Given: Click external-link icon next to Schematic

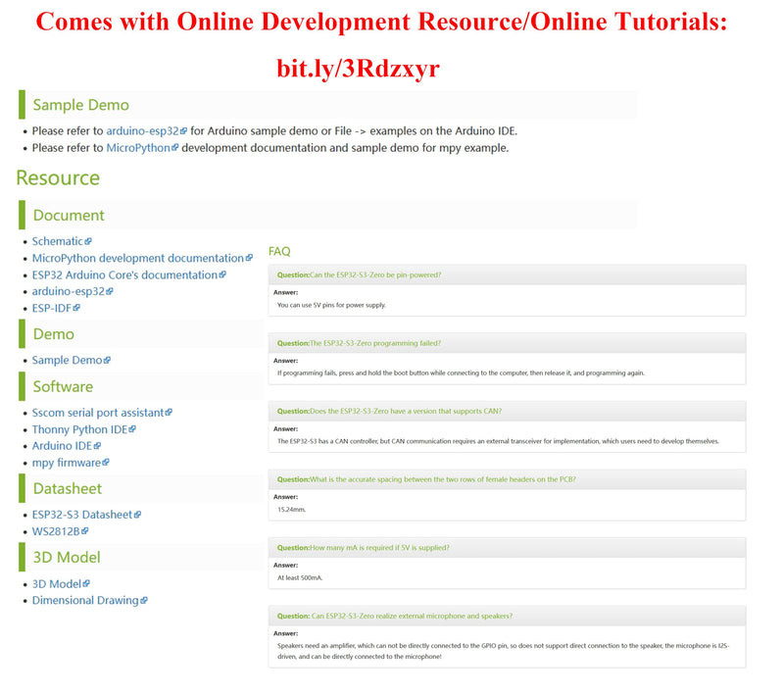Looking at the screenshot, I should (x=88, y=241).
